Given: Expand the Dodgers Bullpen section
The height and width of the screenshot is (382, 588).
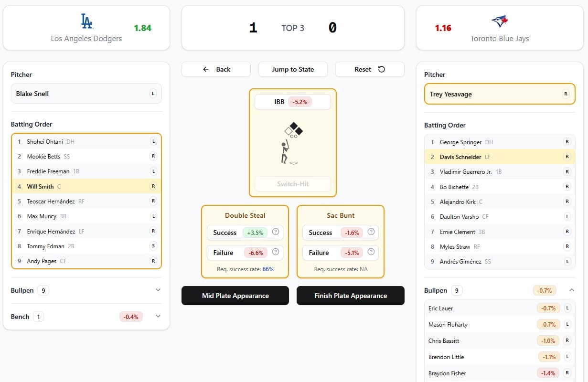Looking at the screenshot, I should (x=158, y=290).
